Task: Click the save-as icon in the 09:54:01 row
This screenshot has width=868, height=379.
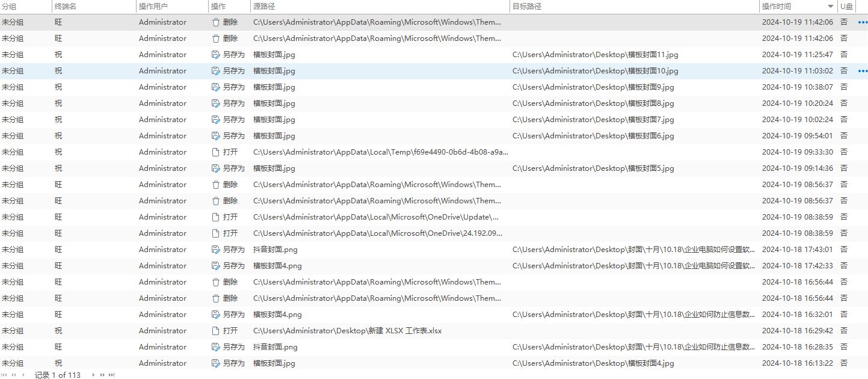Action: (x=216, y=136)
